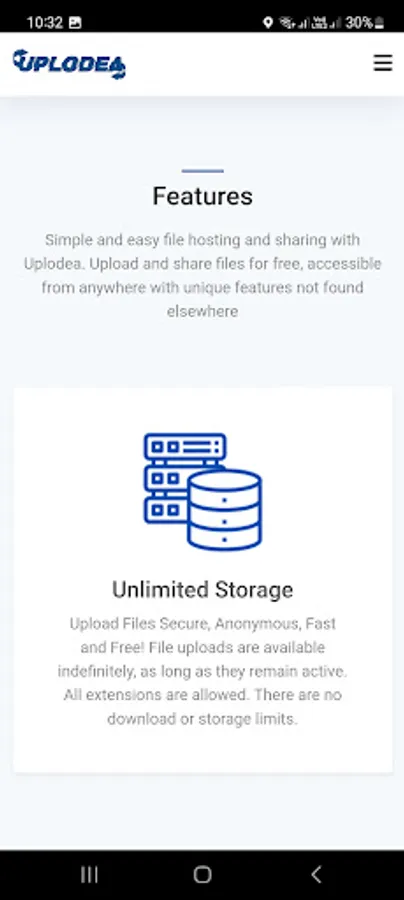Click the database cylinder part of icon

pos(224,510)
